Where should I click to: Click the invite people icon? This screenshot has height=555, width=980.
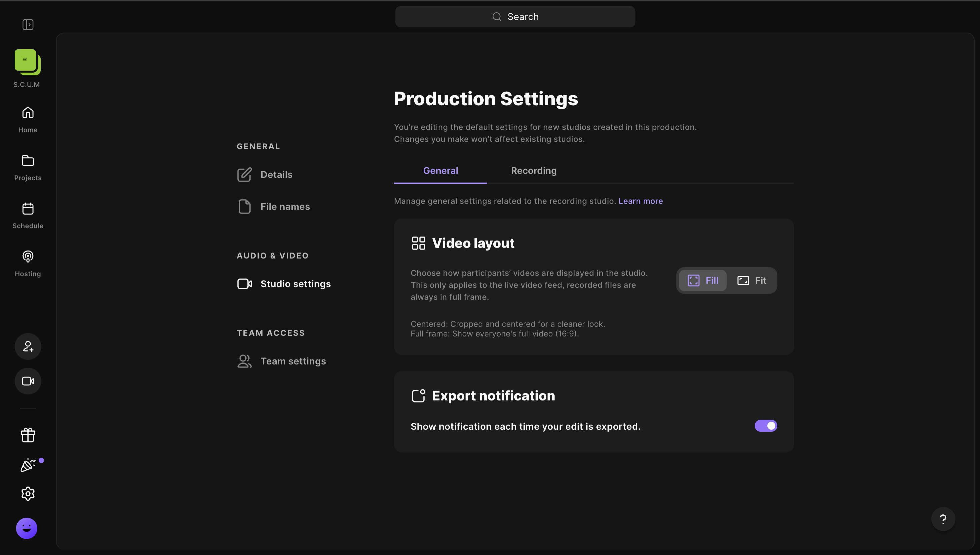(28, 346)
